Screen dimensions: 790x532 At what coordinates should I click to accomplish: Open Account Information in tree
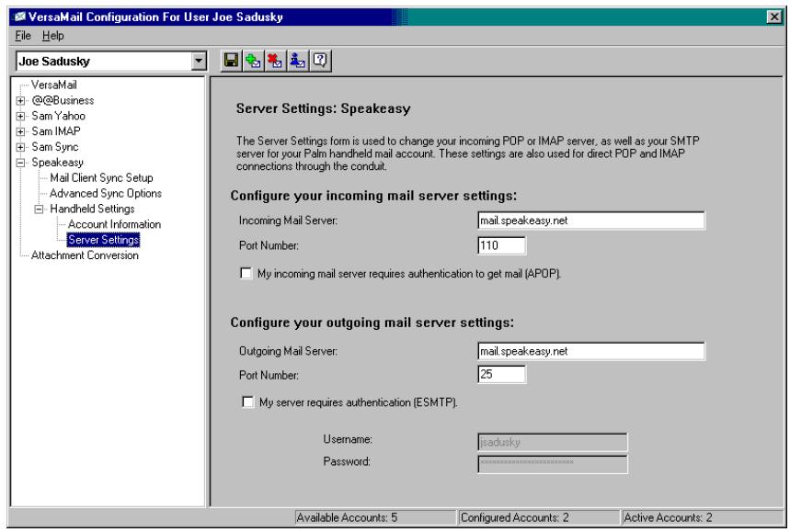pyautogui.click(x=114, y=224)
